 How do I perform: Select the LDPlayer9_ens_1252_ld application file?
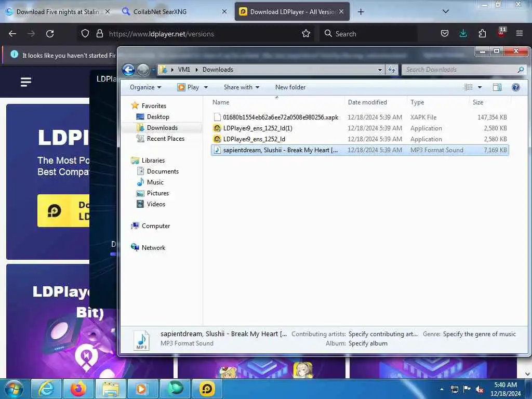tap(360, 139)
